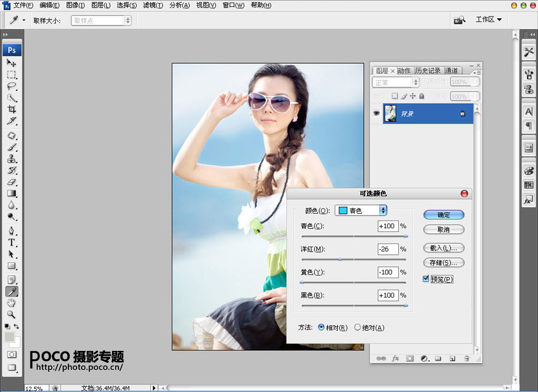Open the Filter menu
Image resolution: width=538 pixels, height=392 pixels.
tap(152, 5)
